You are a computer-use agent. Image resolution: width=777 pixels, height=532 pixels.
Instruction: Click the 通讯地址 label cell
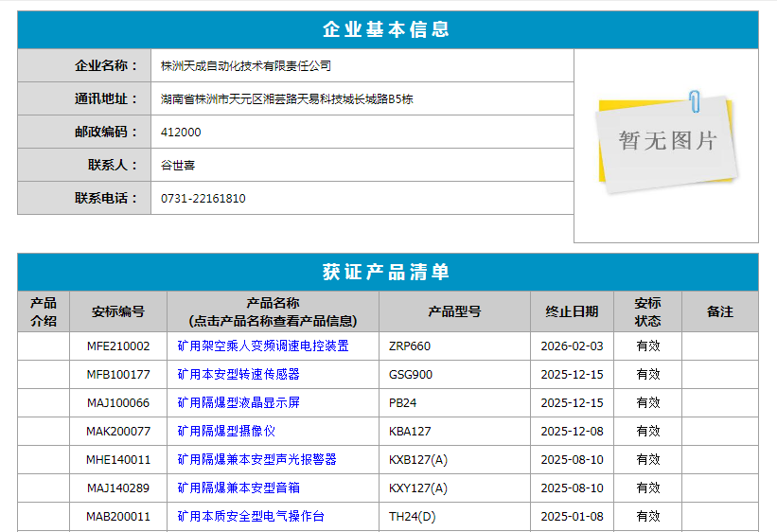coord(84,98)
